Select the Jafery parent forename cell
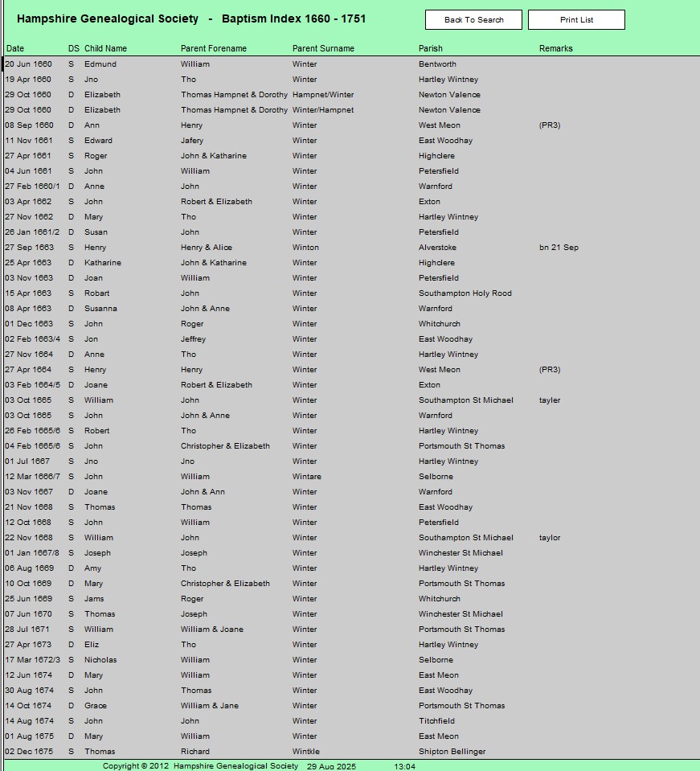 (192, 141)
